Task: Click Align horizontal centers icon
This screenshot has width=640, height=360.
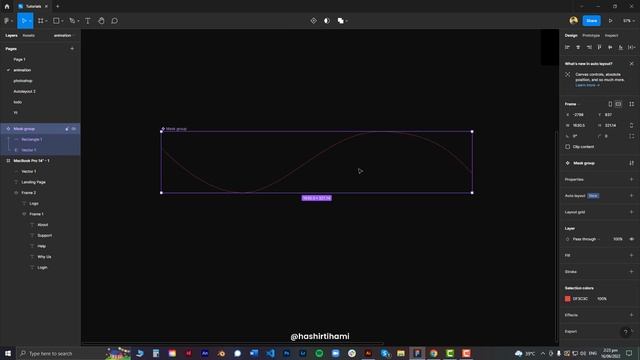Action: [578, 47]
